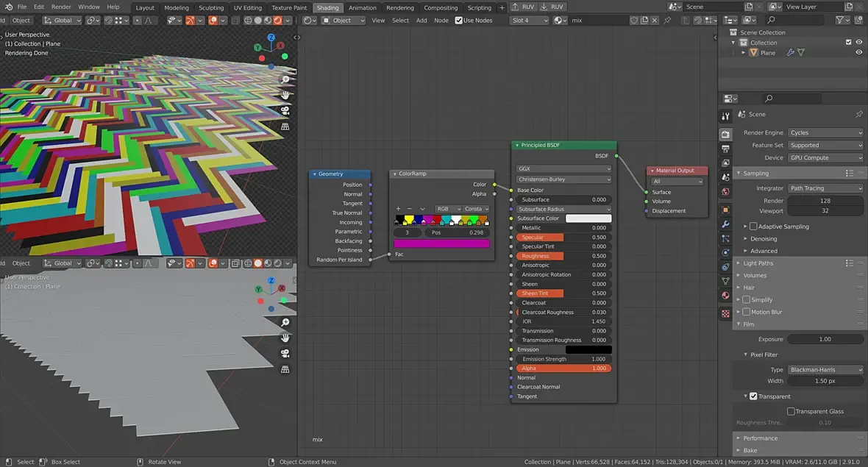The height and width of the screenshot is (467, 868).
Task: Open the Modifier properties wrench tab
Action: [725, 224]
